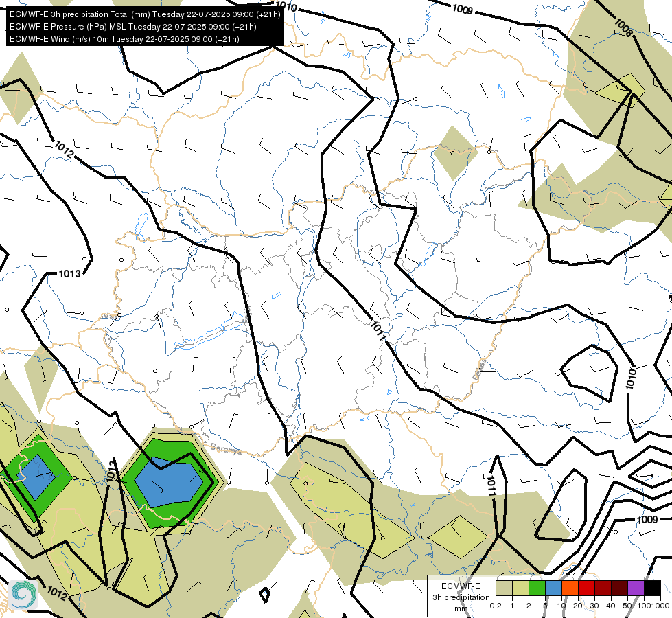Click the large blue precipitation patch near Baranya

(170, 482)
